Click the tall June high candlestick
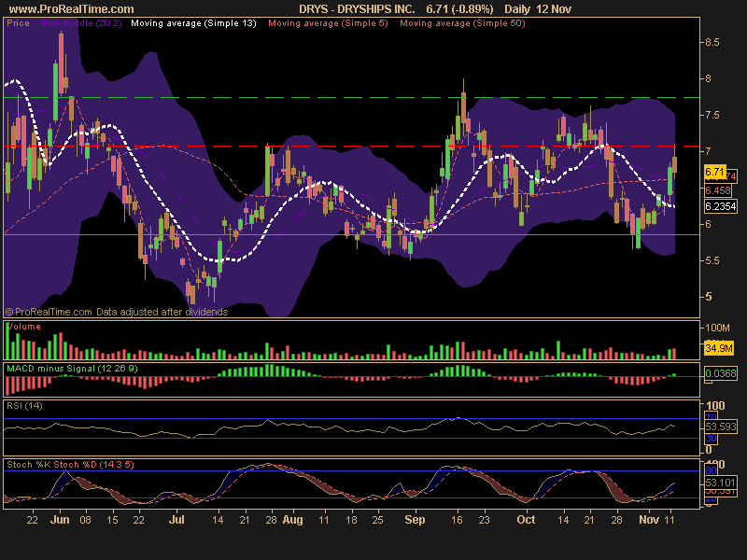 click(62, 62)
